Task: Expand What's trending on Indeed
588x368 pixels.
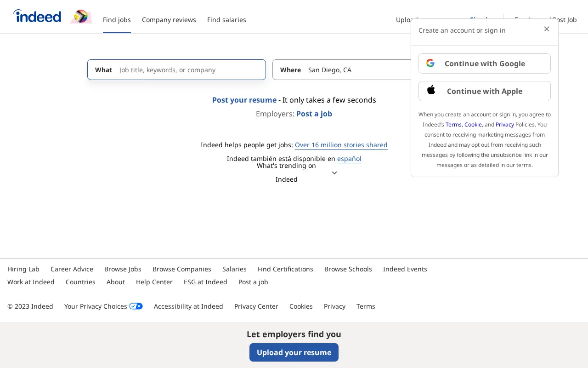Action: click(x=334, y=172)
